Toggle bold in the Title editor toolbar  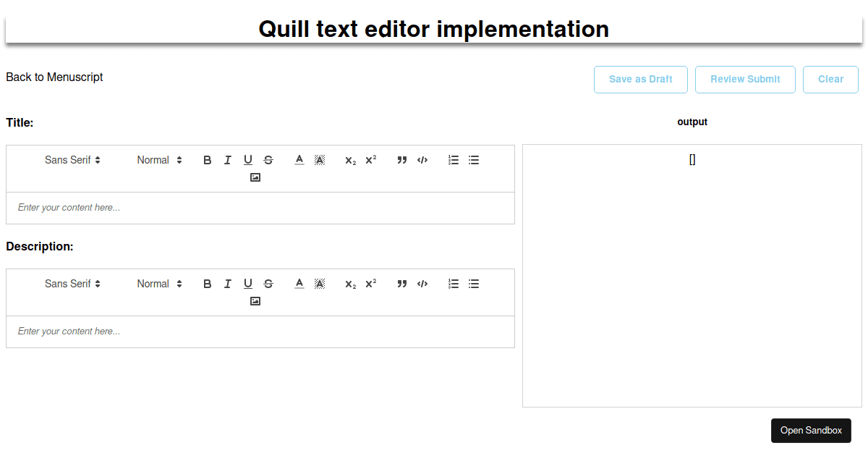point(208,160)
